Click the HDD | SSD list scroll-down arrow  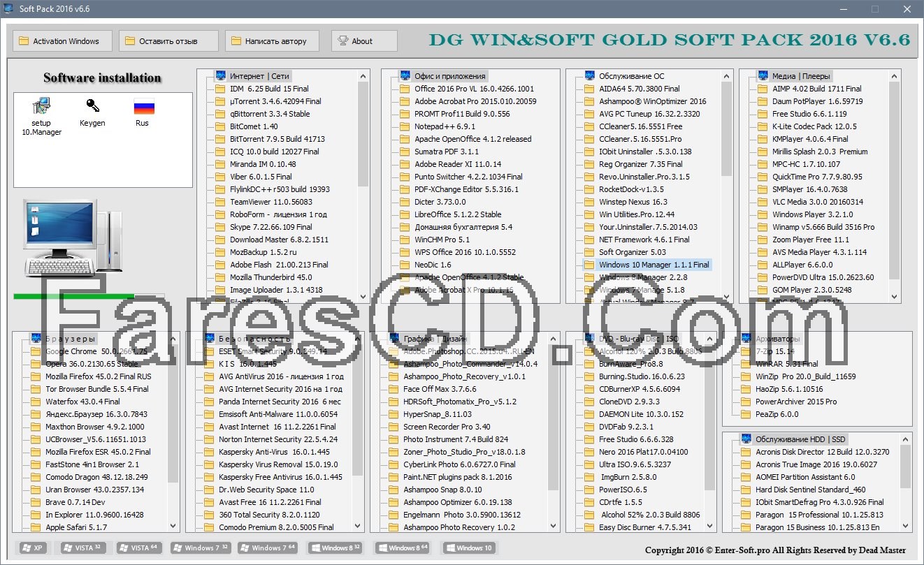coord(906,527)
